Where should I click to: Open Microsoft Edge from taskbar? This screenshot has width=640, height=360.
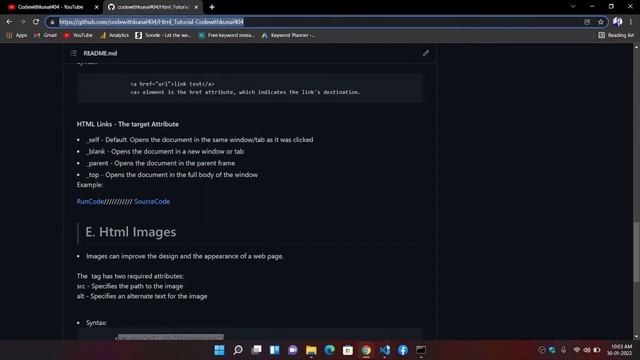[329, 350]
